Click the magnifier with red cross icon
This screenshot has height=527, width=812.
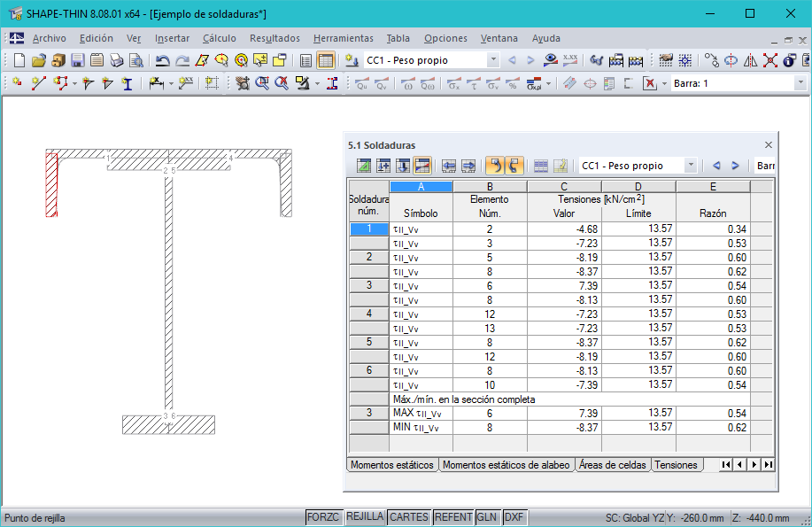[282, 83]
